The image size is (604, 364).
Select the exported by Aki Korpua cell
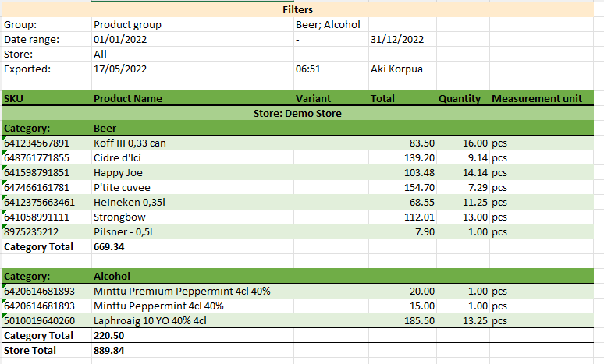pyautogui.click(x=399, y=69)
